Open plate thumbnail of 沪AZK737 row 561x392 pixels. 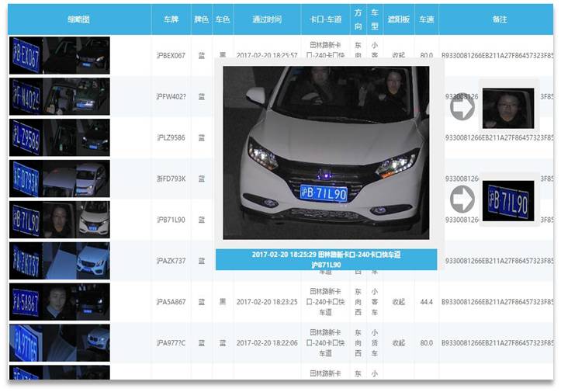(x=26, y=261)
